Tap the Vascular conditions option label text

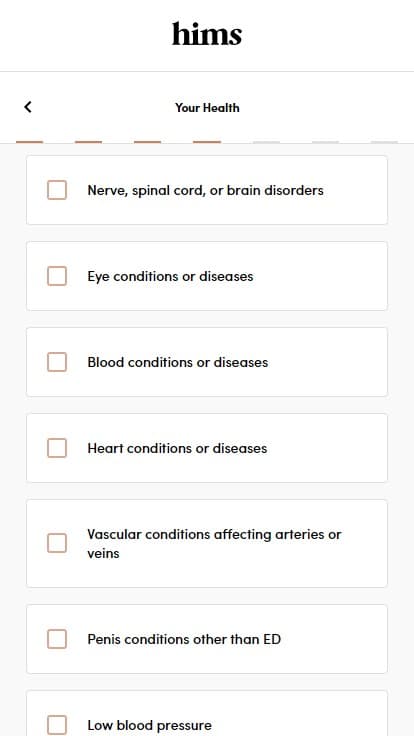click(x=215, y=544)
